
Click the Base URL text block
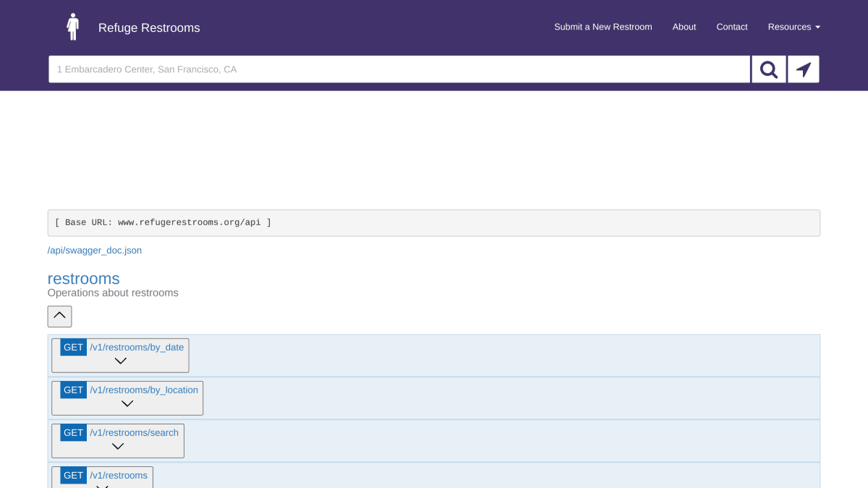(x=434, y=223)
